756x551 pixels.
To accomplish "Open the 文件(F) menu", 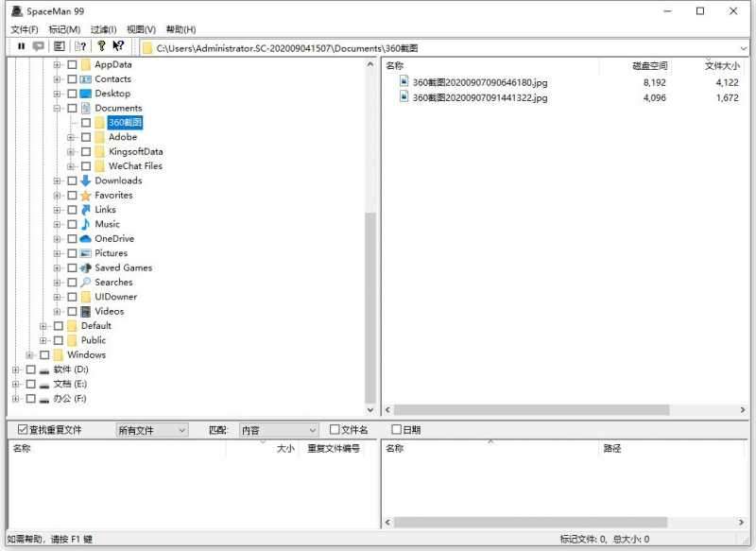I will pos(25,29).
